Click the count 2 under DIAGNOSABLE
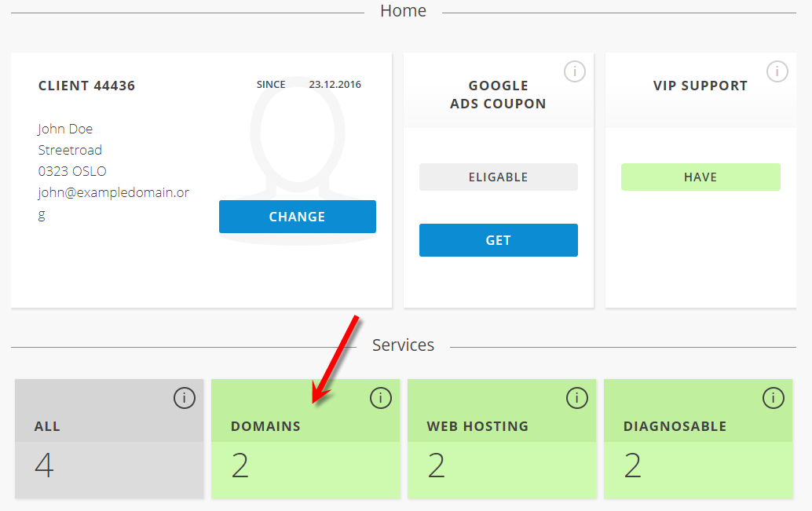This screenshot has width=812, height=511. [632, 465]
